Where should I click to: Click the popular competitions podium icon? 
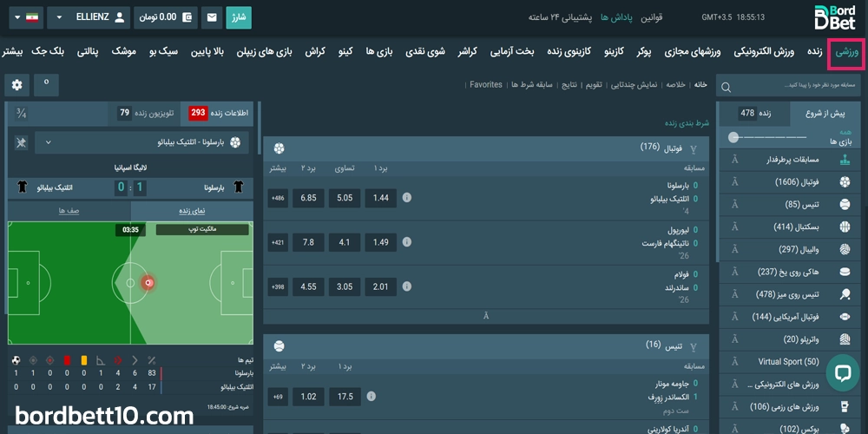845,160
